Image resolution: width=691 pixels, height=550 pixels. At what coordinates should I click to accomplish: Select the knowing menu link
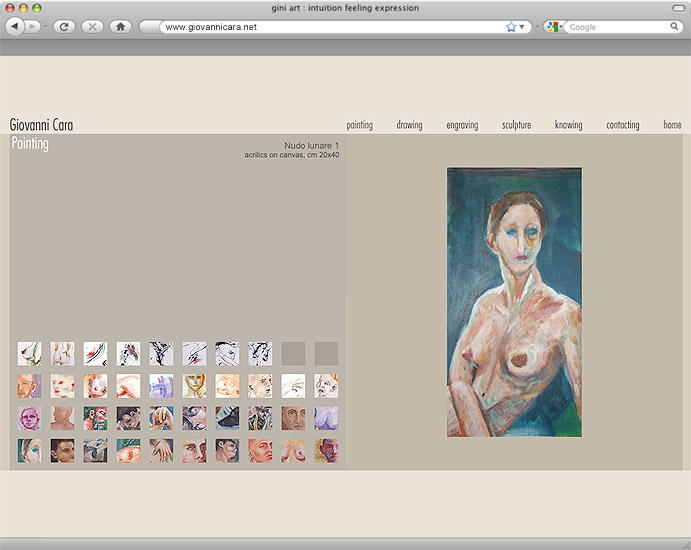pos(568,125)
